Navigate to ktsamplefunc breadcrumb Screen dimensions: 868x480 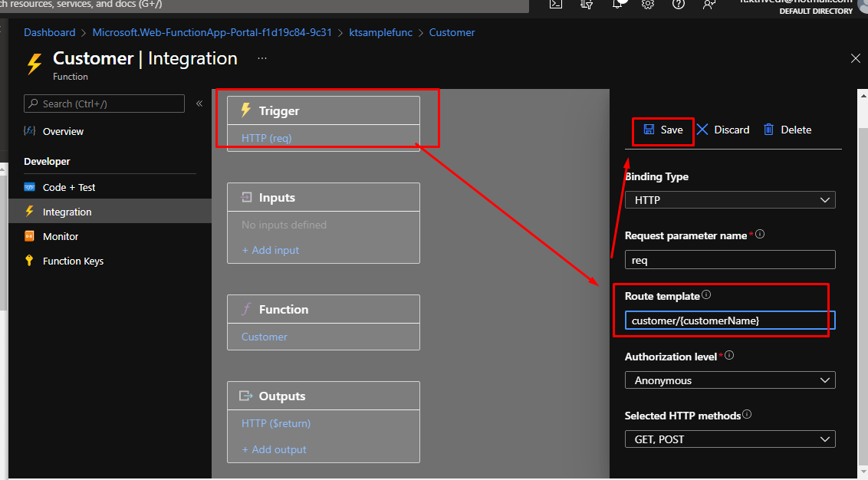pos(380,32)
